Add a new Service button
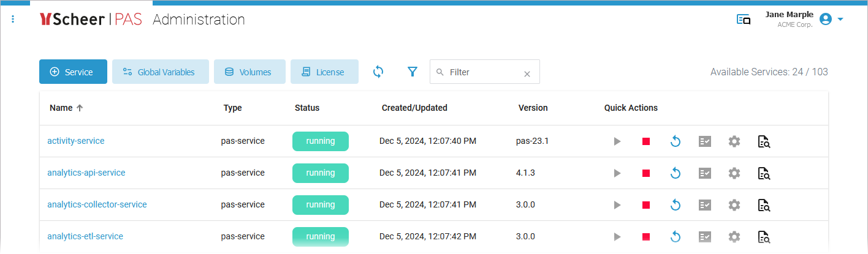868x254 pixels. 73,72
